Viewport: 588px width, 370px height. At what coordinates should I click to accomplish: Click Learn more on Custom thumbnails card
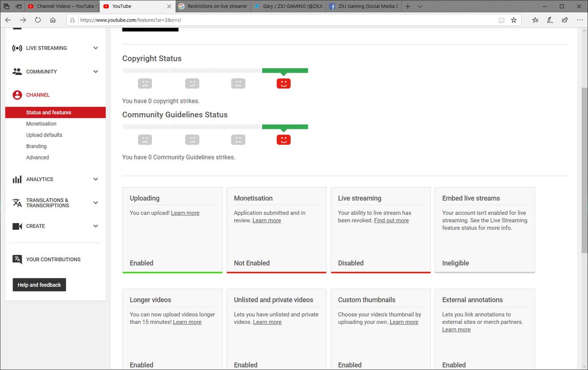(x=404, y=322)
